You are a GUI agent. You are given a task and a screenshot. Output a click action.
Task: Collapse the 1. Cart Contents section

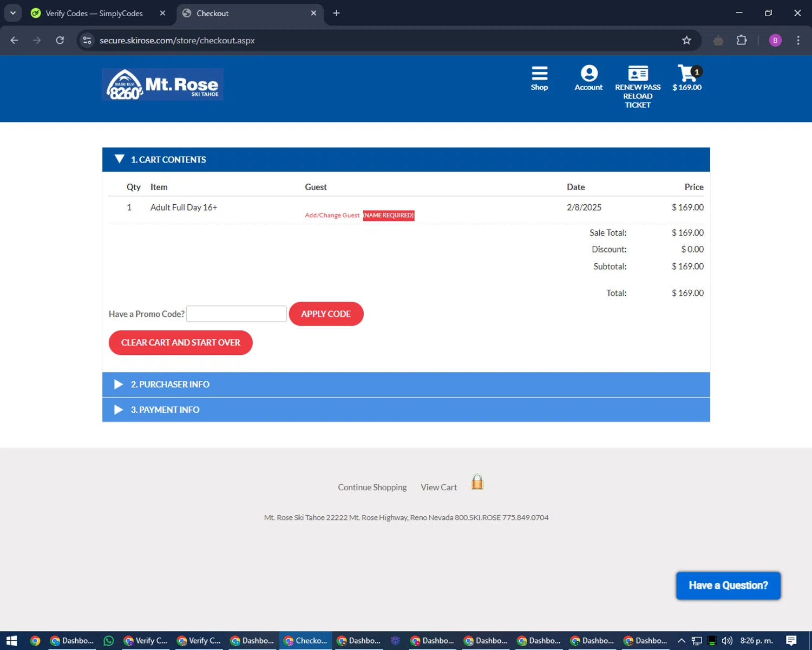click(406, 160)
